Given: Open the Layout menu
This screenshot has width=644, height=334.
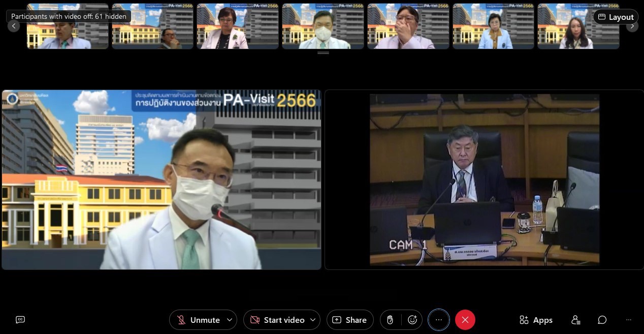Looking at the screenshot, I should point(616,17).
